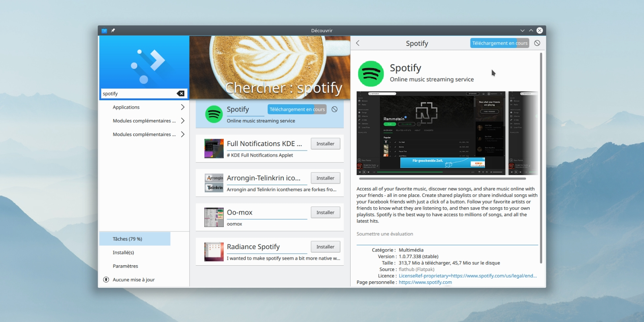This screenshot has height=322, width=644.
Task: Click the Aucune mise à jour update icon
Action: 106,280
